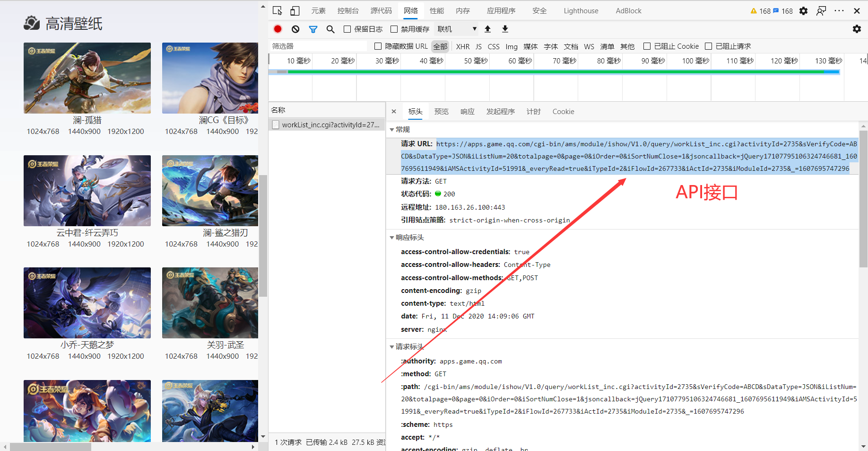Switch to the 元素 panel tab
Screen dimensions: 868x451
tap(318, 10)
